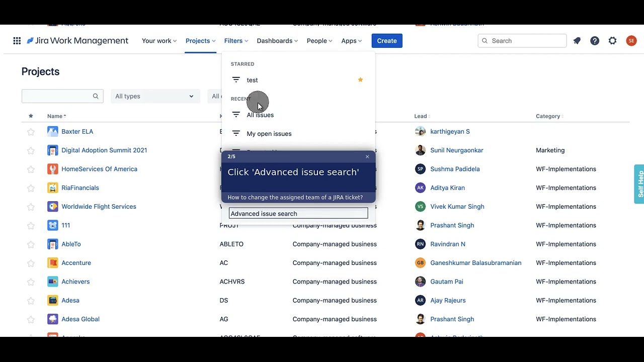
Task: Open the Your work dropdown
Action: pos(159,41)
